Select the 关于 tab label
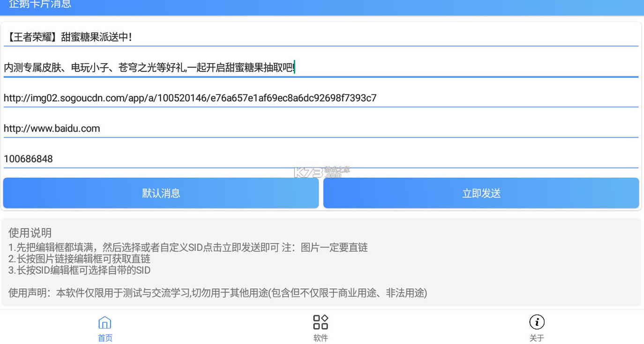 click(x=537, y=338)
